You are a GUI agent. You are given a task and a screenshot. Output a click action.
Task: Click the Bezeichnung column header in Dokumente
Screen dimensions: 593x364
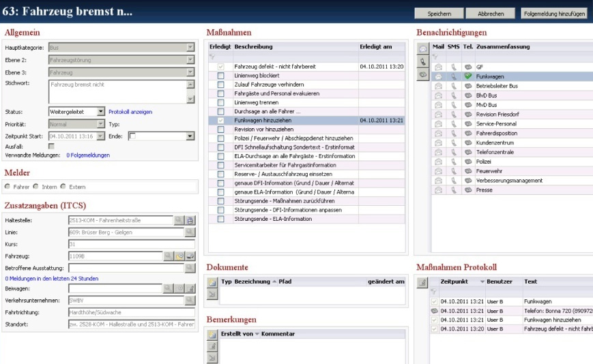[x=255, y=282]
